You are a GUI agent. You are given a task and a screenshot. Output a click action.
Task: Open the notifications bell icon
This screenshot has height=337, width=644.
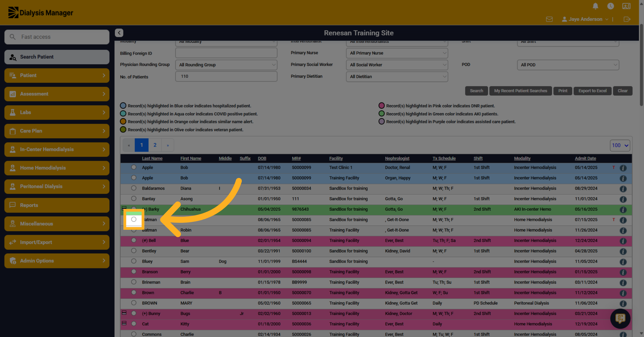click(x=595, y=6)
